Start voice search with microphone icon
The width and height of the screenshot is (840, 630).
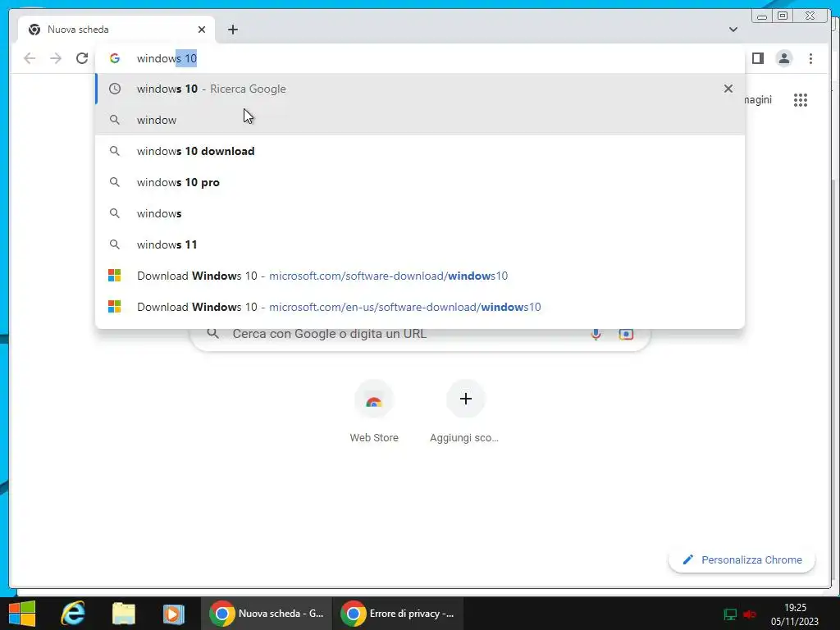tap(596, 335)
